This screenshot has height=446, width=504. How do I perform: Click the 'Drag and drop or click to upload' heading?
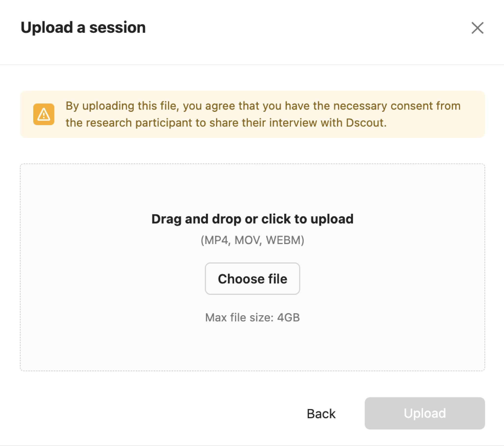click(x=252, y=219)
